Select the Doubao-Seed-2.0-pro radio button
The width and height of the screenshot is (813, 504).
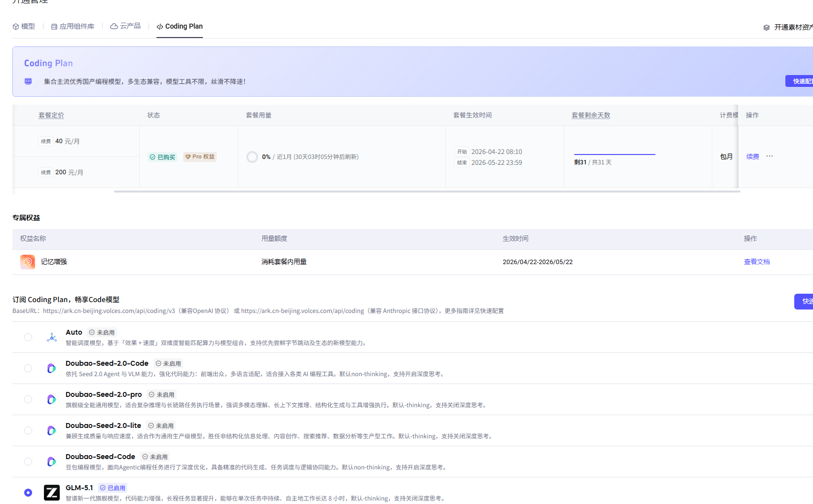[x=28, y=399]
